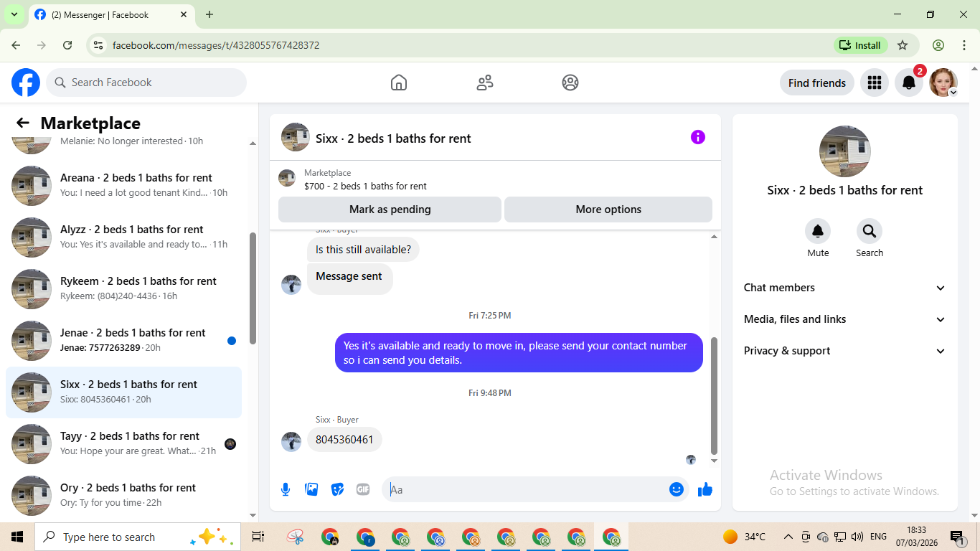Open the account profile picture menu
This screenshot has height=551, width=980.
(x=943, y=83)
